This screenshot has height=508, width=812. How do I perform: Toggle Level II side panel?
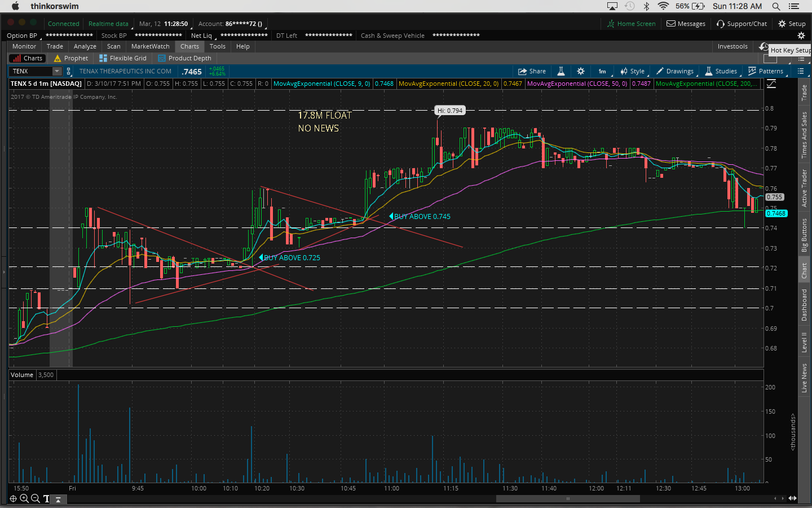pos(804,343)
